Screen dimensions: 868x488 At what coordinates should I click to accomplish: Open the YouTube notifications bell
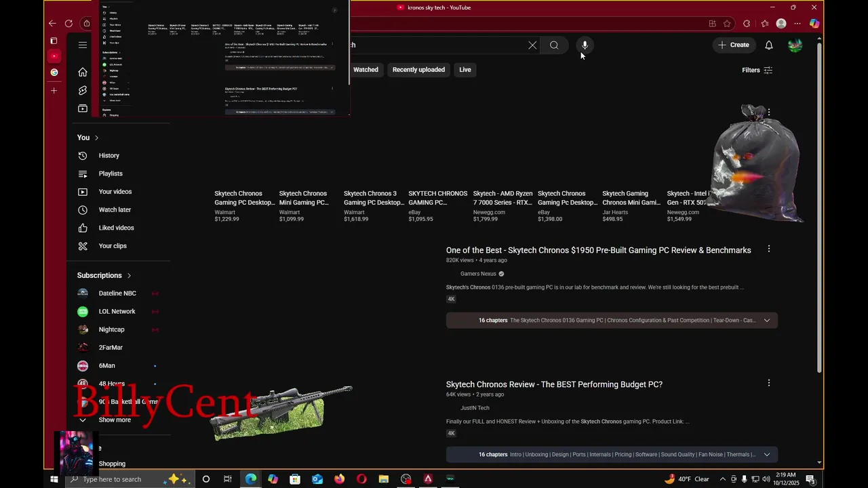(x=769, y=45)
